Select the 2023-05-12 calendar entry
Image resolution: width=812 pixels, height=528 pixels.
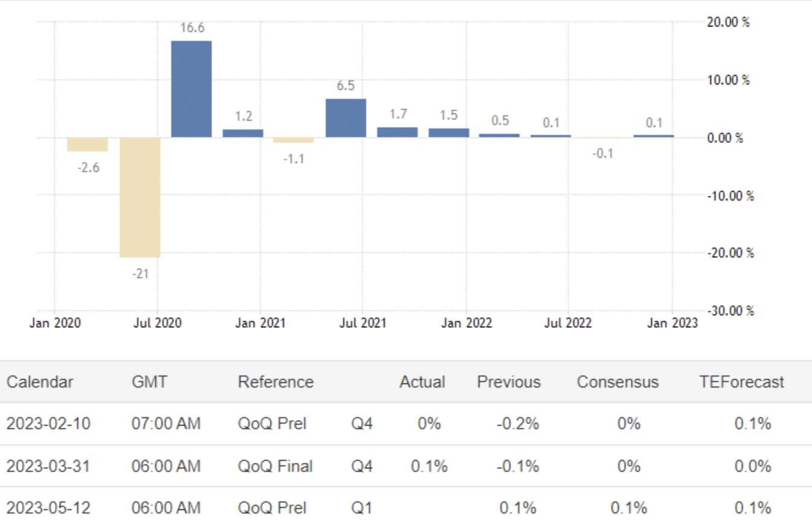coord(48,508)
